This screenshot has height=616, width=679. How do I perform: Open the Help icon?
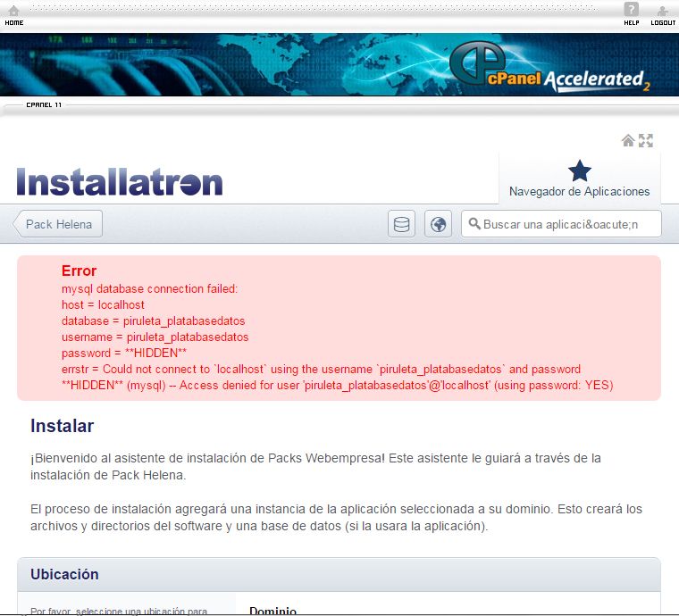tap(631, 15)
